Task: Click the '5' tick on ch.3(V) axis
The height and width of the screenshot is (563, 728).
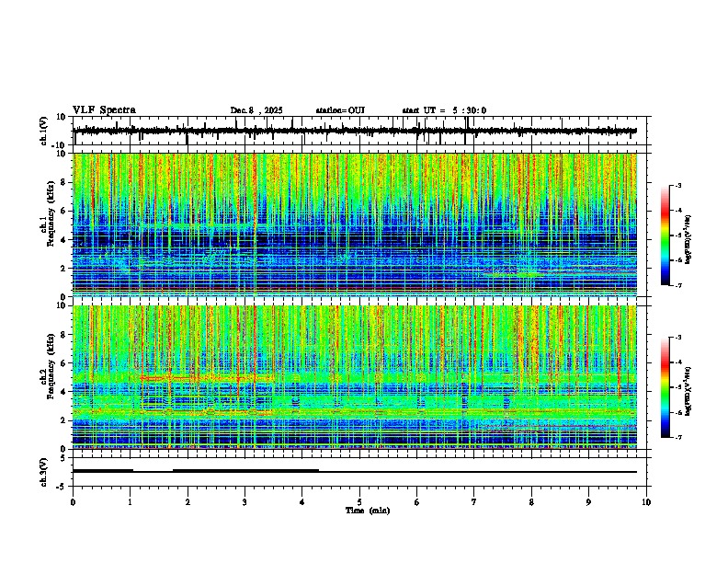Action: (64, 458)
